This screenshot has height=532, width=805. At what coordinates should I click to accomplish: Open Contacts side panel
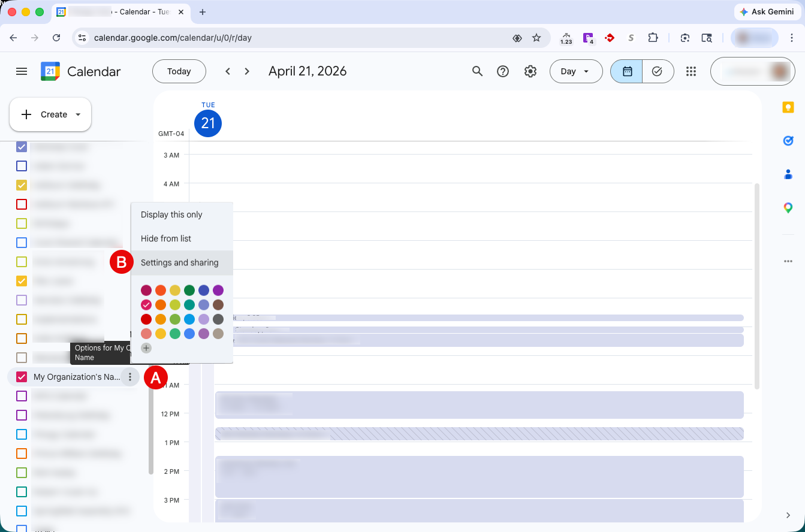pos(788,174)
